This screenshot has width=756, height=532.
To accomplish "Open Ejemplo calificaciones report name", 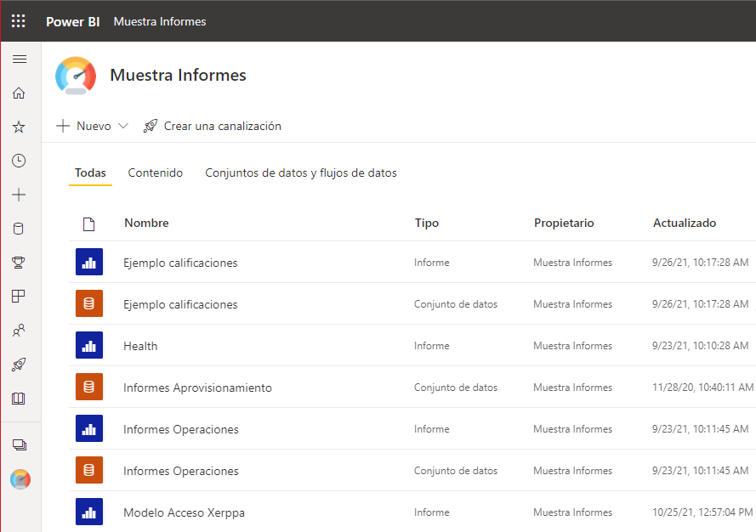I will pos(180,263).
